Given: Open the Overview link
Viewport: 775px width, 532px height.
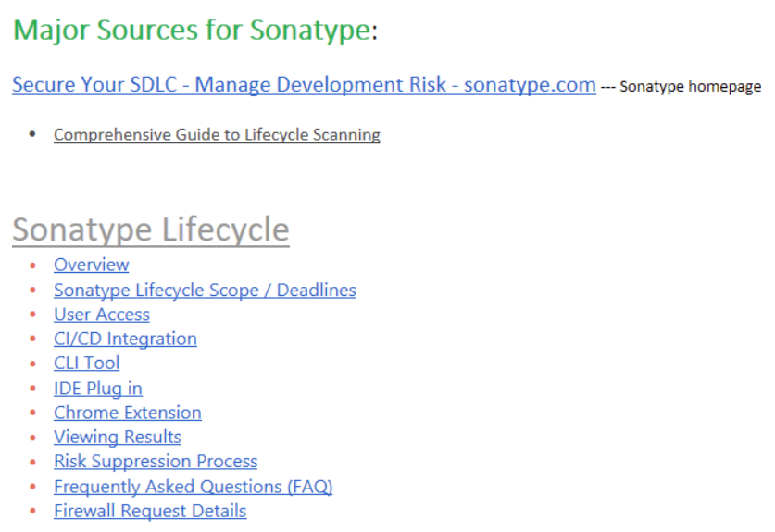Looking at the screenshot, I should [x=91, y=265].
